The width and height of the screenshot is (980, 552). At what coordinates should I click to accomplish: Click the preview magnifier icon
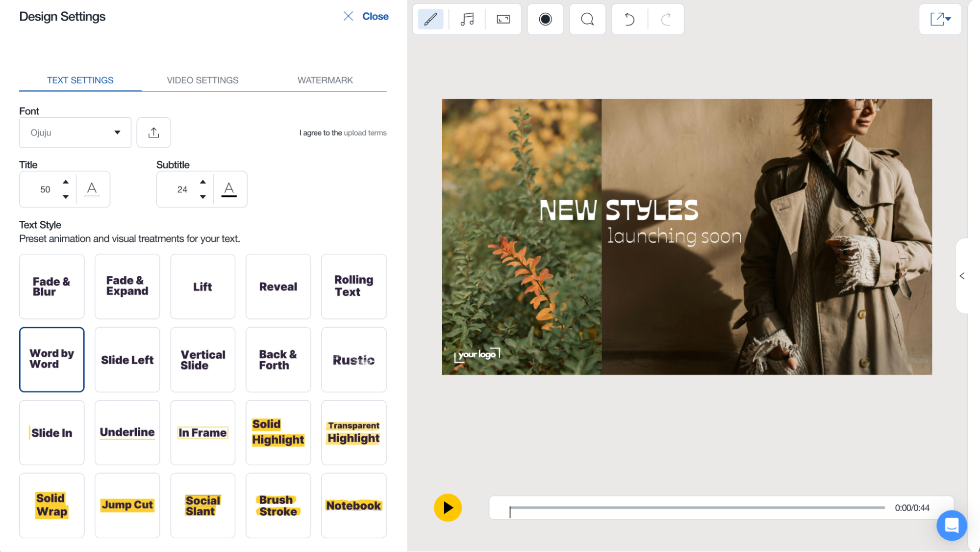point(587,19)
